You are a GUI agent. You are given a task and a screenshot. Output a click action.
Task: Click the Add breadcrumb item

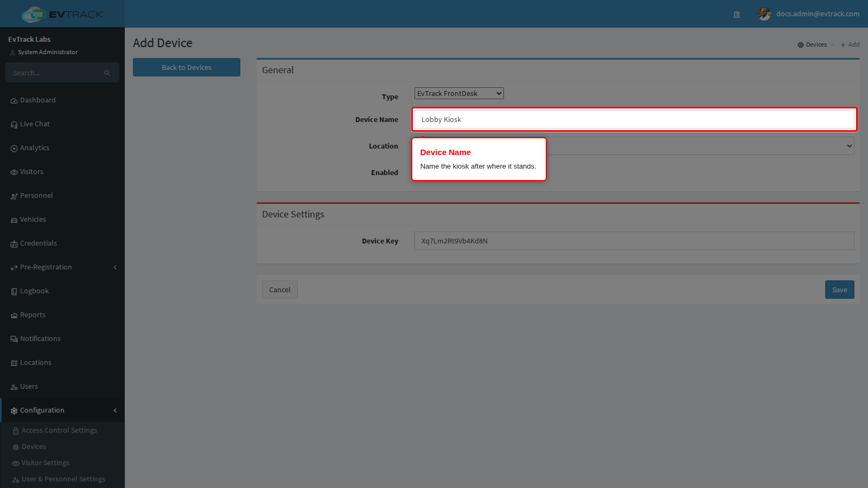tap(850, 44)
